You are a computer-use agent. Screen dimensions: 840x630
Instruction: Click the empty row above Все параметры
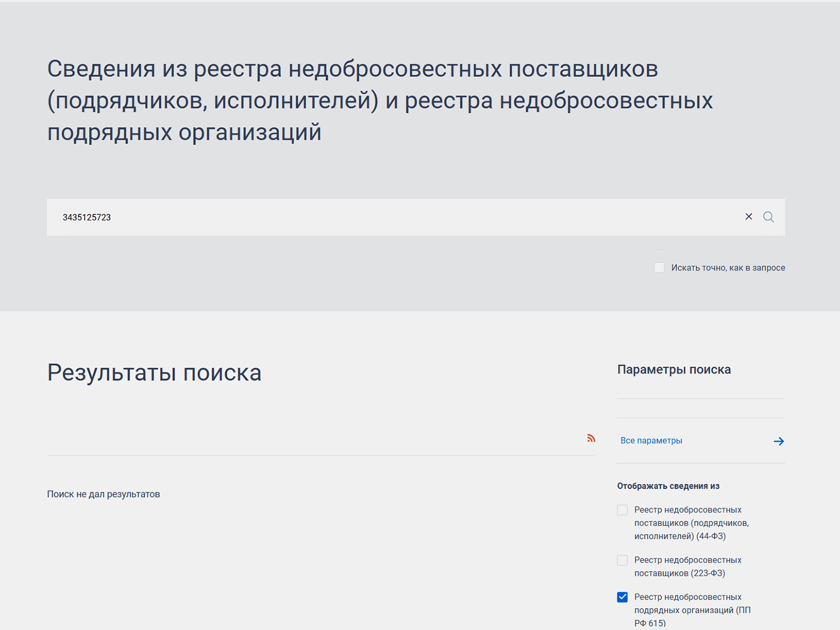[x=700, y=409]
